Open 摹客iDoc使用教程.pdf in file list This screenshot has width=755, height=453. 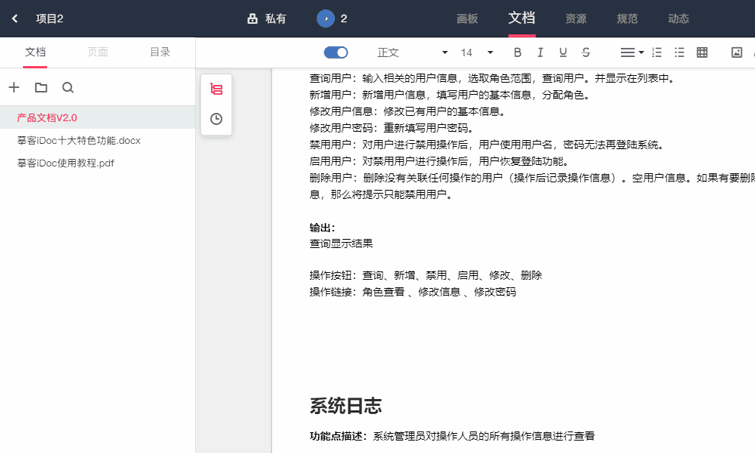click(x=66, y=163)
